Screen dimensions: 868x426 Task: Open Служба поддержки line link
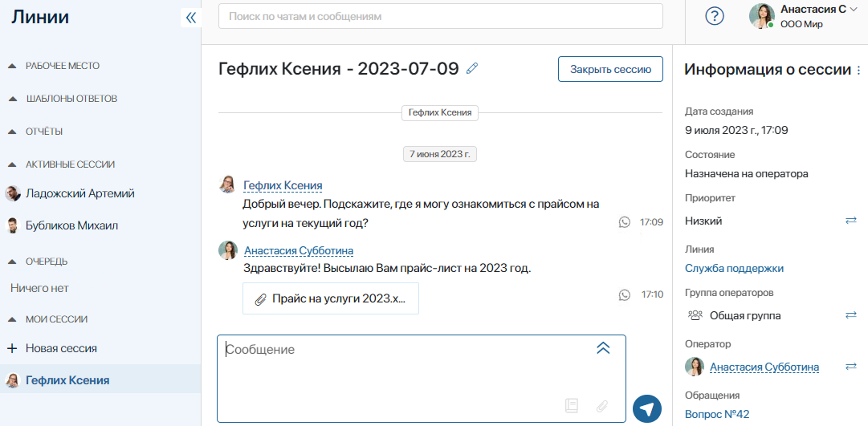(734, 268)
